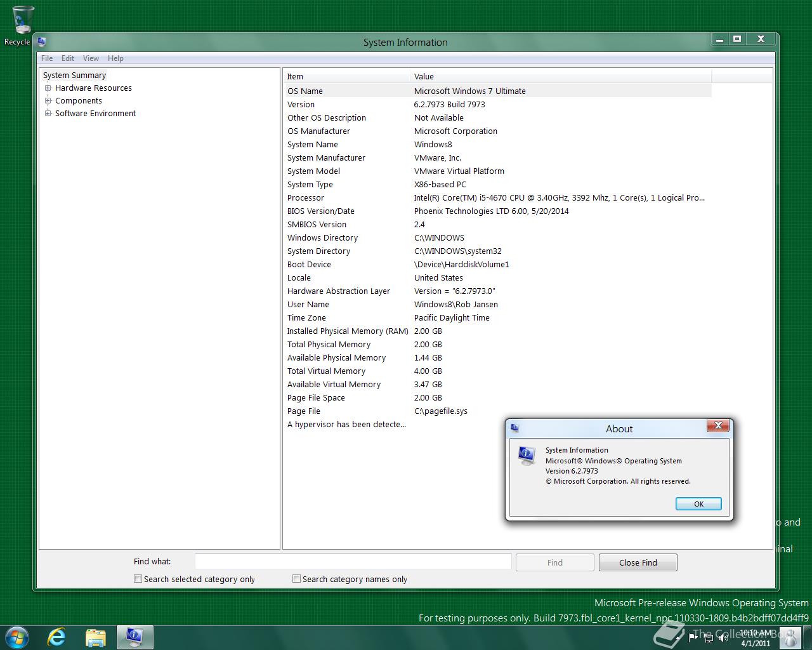The width and height of the screenshot is (812, 650).
Task: Select the hypervisor has been detected row
Action: (346, 424)
